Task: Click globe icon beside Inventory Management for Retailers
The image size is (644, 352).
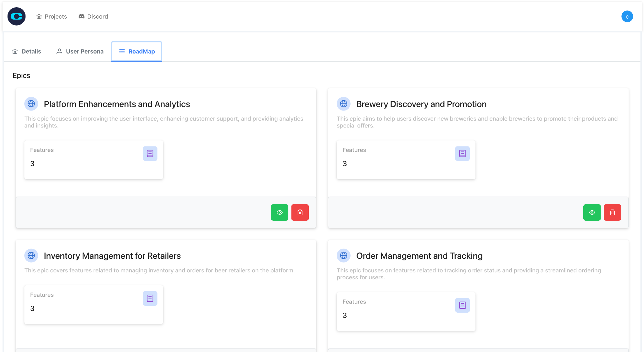Action: point(31,256)
